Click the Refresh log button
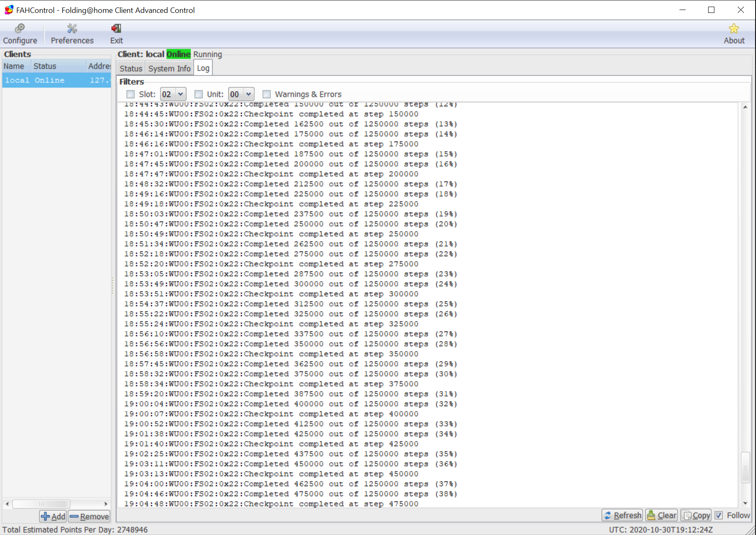The image size is (756, 535). (x=622, y=515)
